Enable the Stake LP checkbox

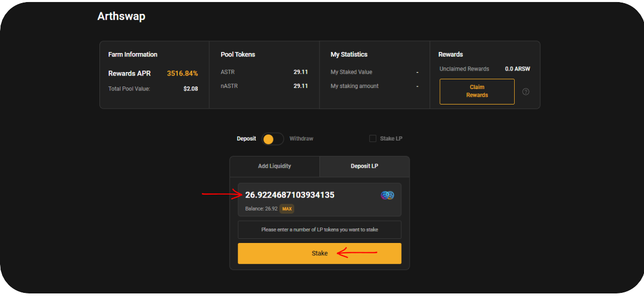tap(373, 138)
